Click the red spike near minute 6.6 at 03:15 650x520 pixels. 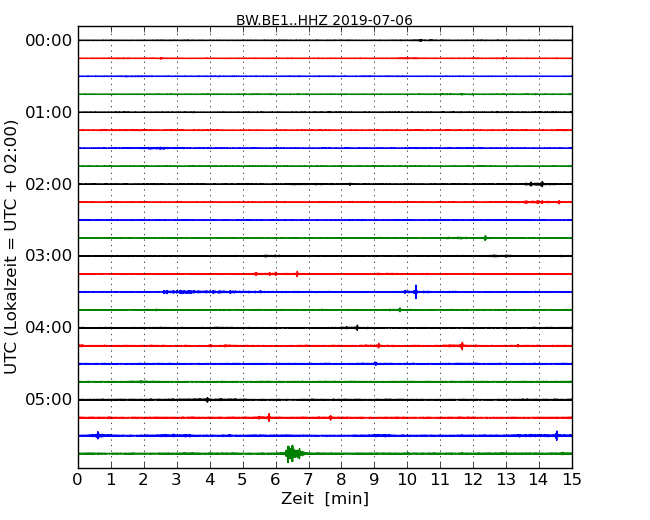(297, 274)
